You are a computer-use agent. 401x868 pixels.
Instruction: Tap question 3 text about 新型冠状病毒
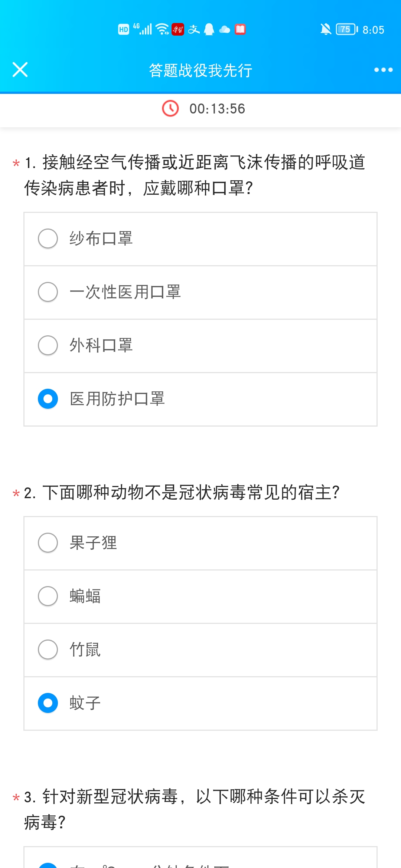tap(195, 809)
